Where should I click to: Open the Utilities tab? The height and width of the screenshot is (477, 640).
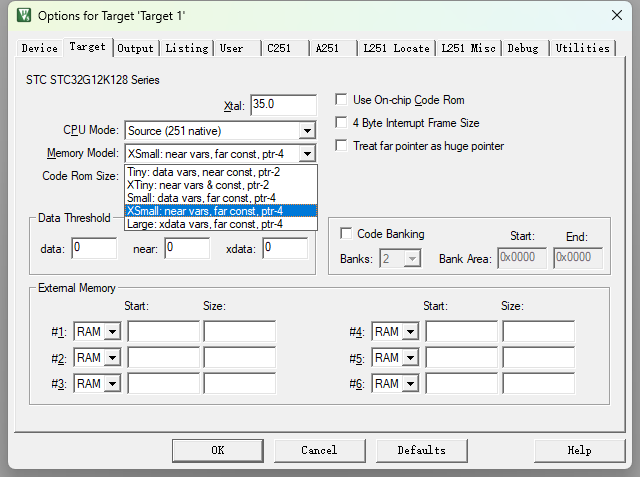coord(582,48)
